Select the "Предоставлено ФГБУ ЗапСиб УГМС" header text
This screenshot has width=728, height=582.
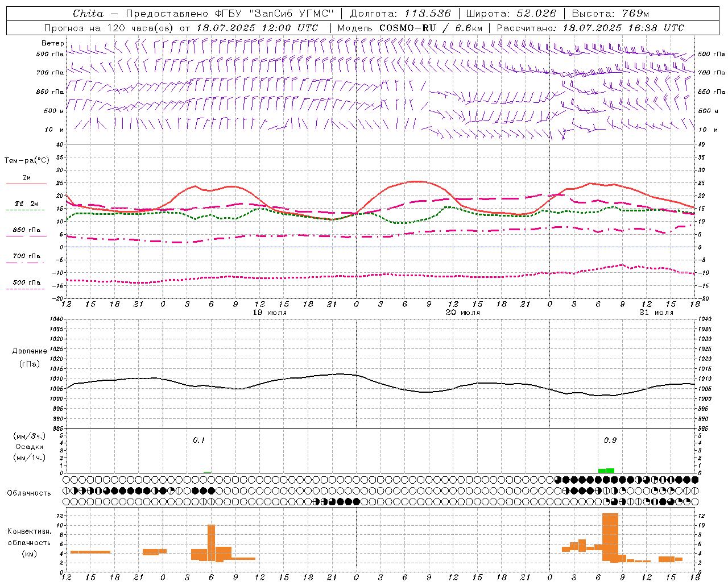coord(229,14)
